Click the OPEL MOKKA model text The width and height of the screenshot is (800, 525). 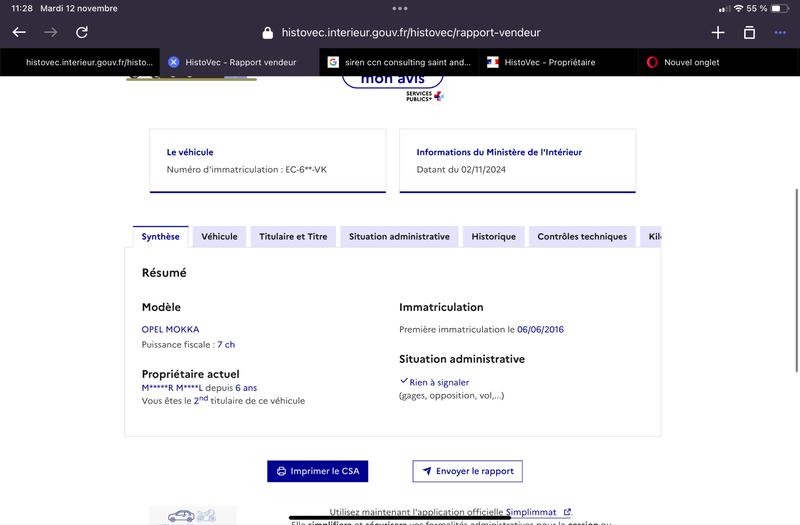click(170, 330)
